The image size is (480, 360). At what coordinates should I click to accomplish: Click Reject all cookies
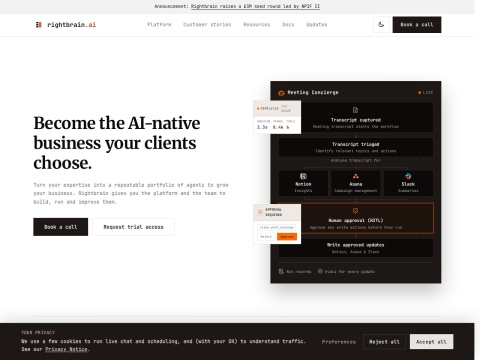pos(384,342)
